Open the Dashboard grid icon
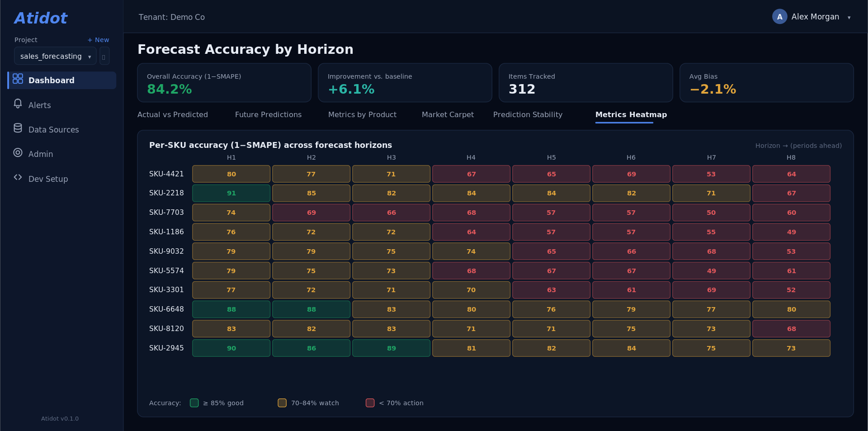Image resolution: width=868 pixels, height=431 pixels. tap(18, 79)
